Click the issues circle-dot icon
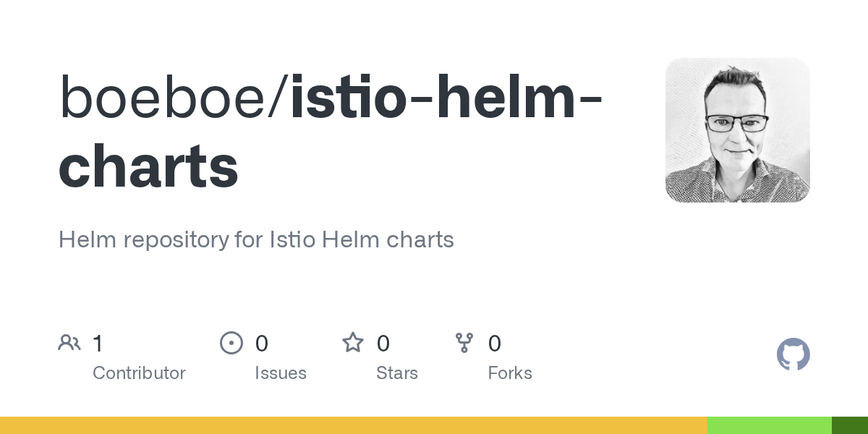Image resolution: width=868 pixels, height=434 pixels. [x=231, y=343]
